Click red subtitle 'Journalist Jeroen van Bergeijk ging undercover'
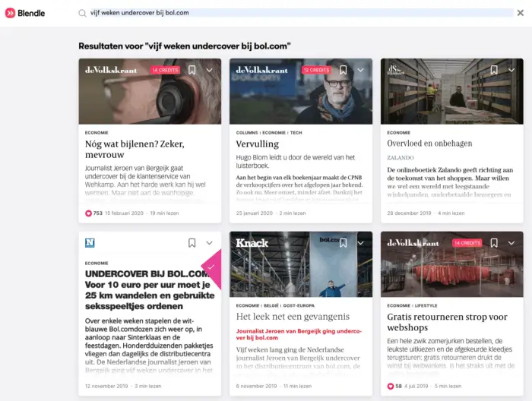This screenshot has height=401, width=532. pos(299,334)
